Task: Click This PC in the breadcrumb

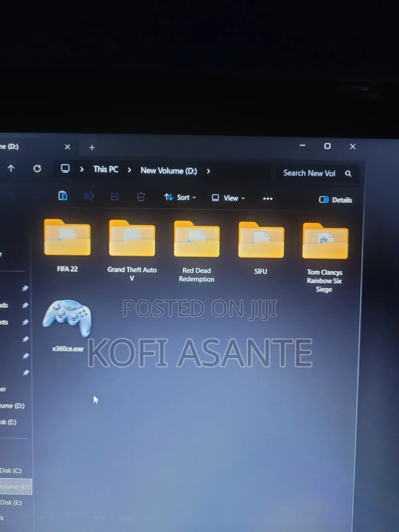Action: [106, 169]
